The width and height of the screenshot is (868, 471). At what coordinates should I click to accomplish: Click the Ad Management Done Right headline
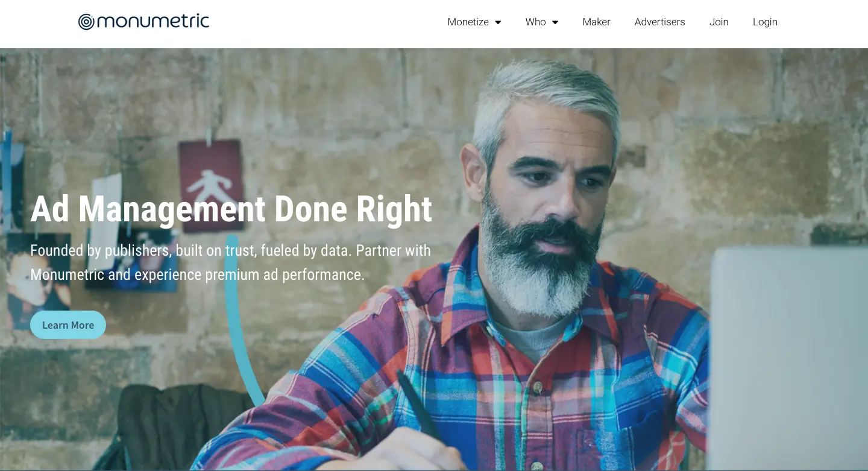tap(231, 209)
